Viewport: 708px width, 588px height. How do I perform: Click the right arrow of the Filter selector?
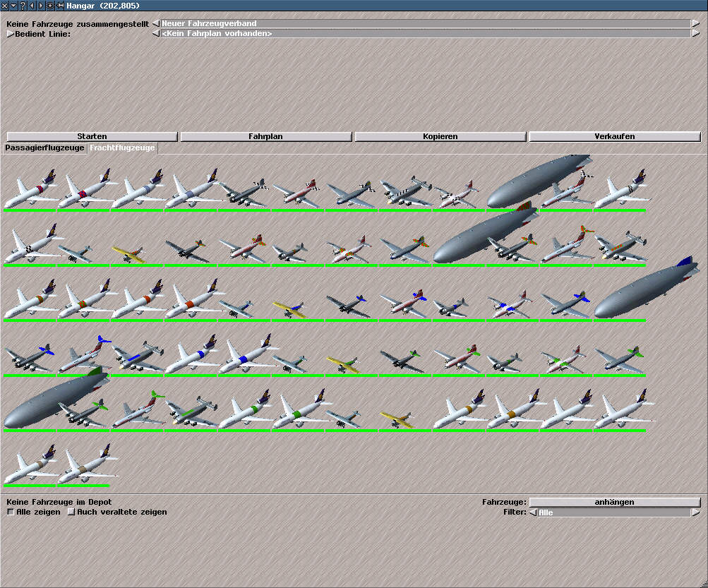pos(695,512)
